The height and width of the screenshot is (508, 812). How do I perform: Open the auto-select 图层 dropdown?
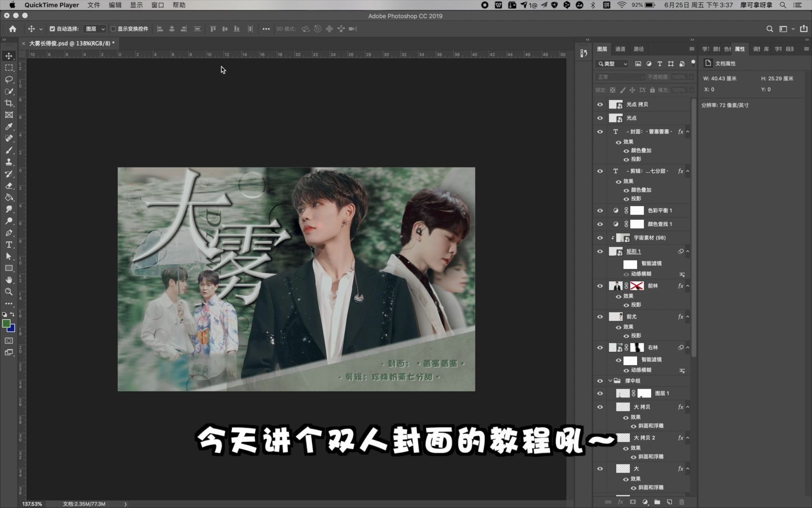click(95, 29)
